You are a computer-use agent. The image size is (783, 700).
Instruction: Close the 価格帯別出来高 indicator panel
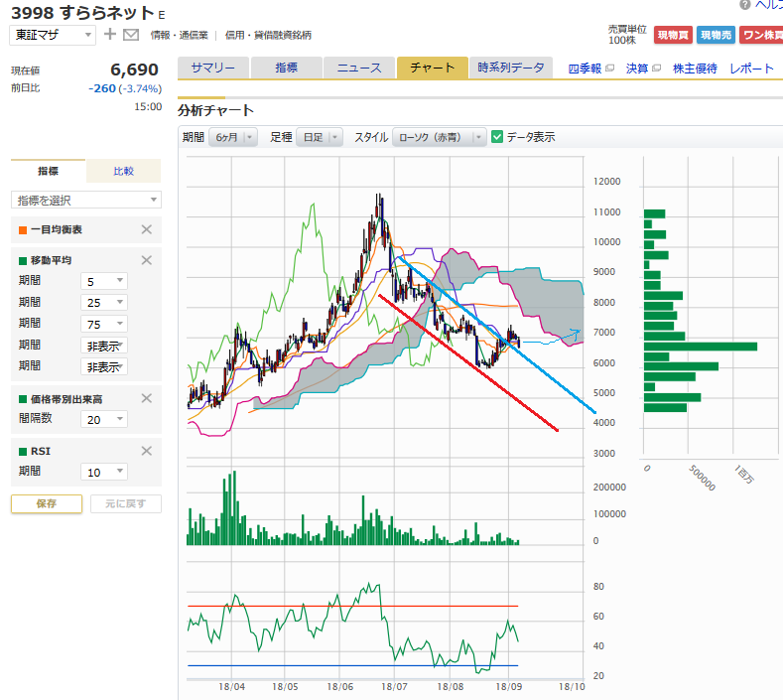(146, 398)
